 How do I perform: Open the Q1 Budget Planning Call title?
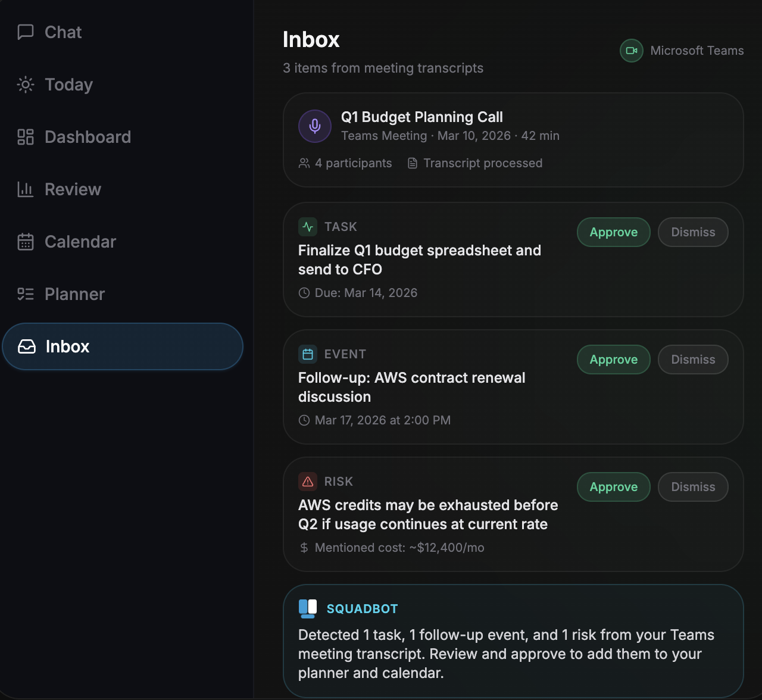421,117
